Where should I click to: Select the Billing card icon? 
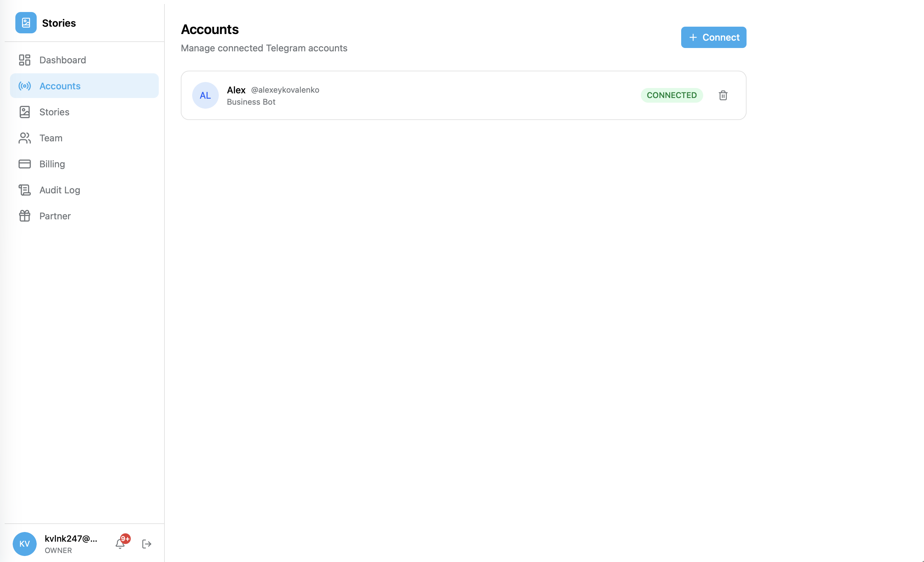(24, 164)
